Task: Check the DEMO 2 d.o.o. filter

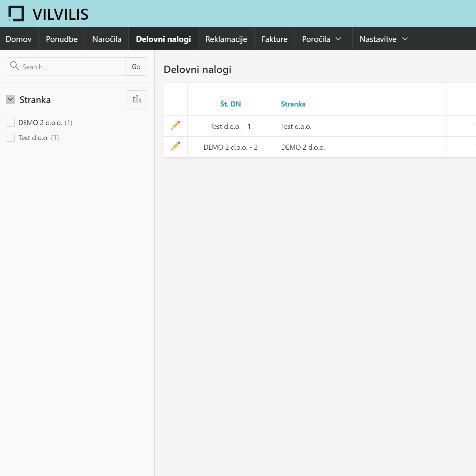Action: [10, 123]
